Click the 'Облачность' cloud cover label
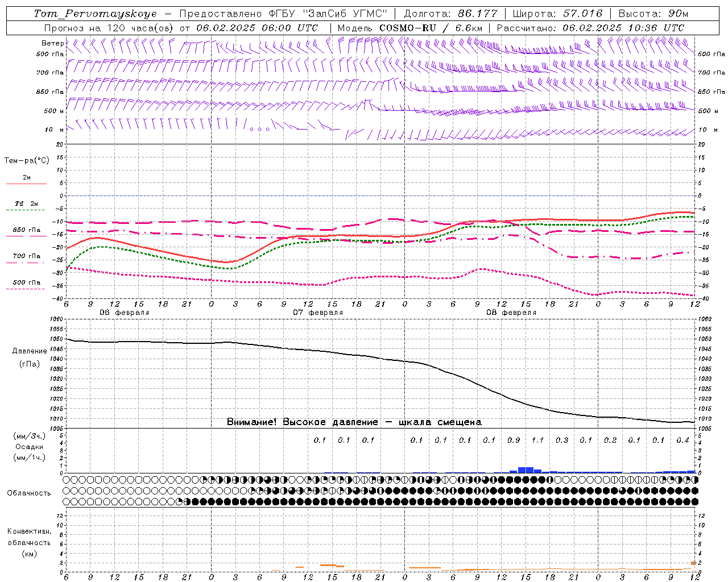This screenshot has height=582, width=728. coord(29,493)
